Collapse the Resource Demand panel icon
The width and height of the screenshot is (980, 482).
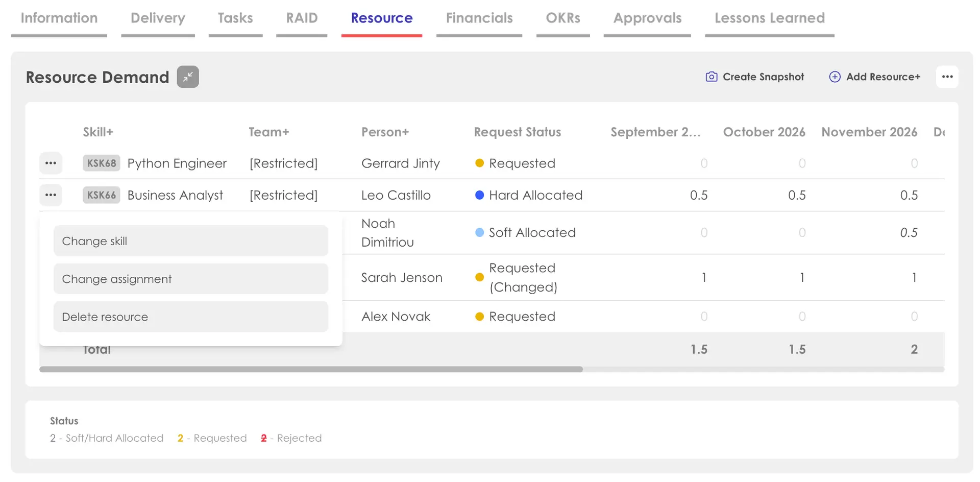(188, 77)
